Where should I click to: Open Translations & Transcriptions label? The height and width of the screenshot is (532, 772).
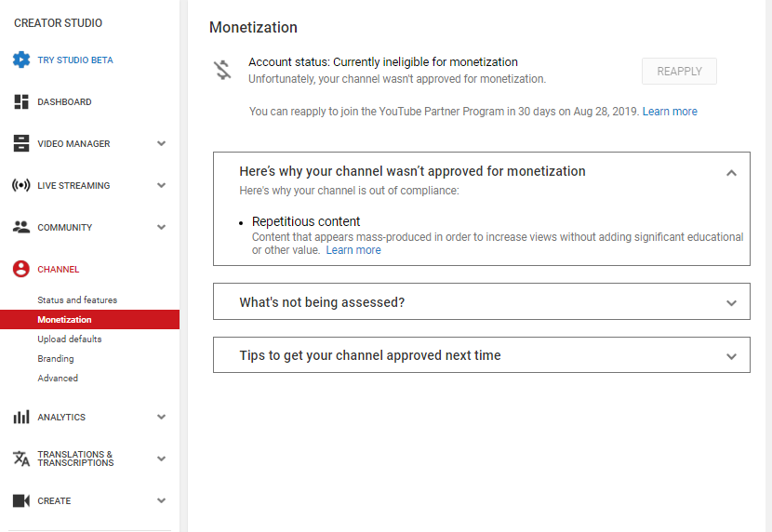[x=76, y=459]
